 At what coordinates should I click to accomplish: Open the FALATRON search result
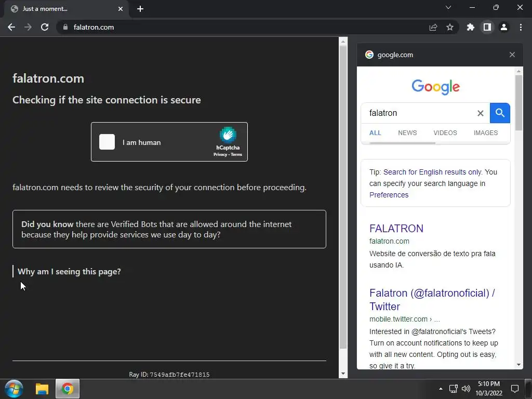pos(396,229)
